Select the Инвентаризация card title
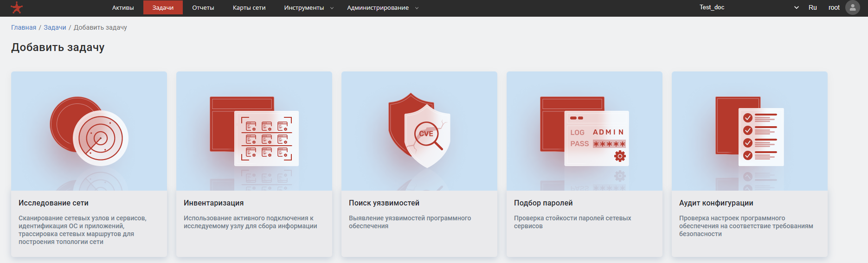Image resolution: width=868 pixels, height=263 pixels. pos(213,203)
